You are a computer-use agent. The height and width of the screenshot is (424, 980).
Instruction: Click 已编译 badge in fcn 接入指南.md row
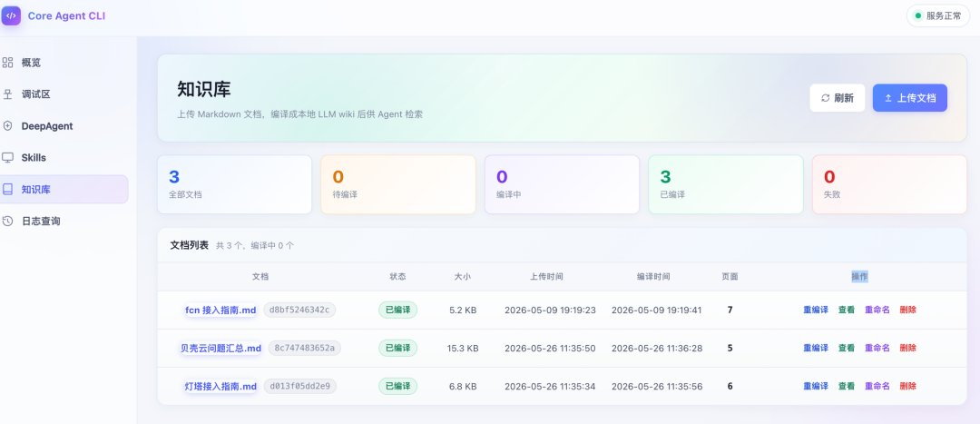[x=397, y=310]
